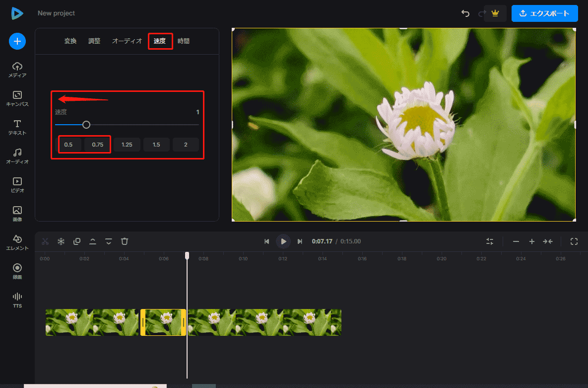Image resolution: width=588 pixels, height=388 pixels.
Task: Click the blue plus add button
Action: click(x=17, y=41)
